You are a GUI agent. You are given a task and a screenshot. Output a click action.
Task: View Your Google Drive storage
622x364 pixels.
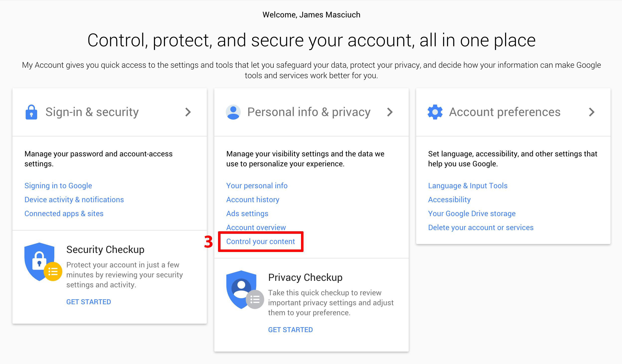click(x=472, y=214)
